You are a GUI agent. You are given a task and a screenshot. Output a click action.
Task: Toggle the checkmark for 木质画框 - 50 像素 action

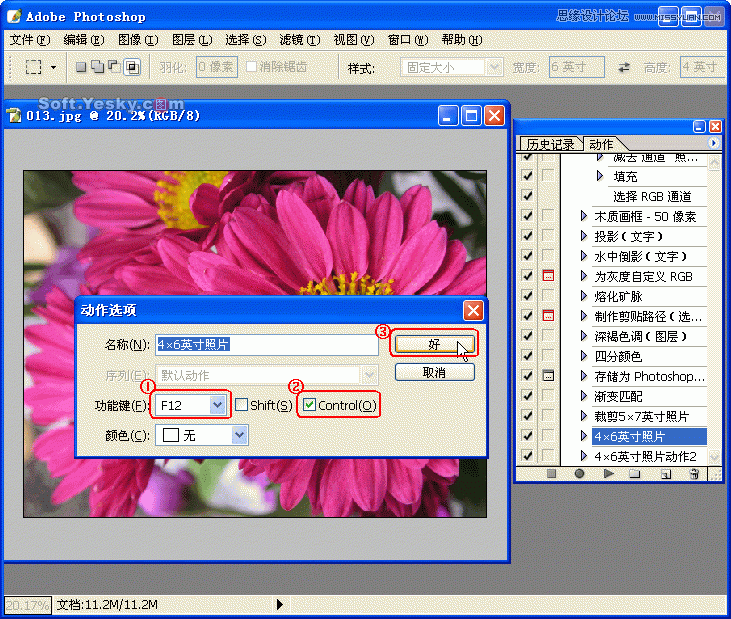click(527, 216)
